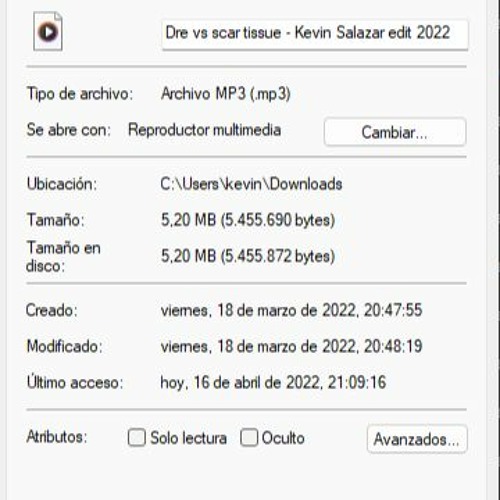Click the MP3 media file icon
Image resolution: width=500 pixels, height=500 pixels.
point(48,31)
